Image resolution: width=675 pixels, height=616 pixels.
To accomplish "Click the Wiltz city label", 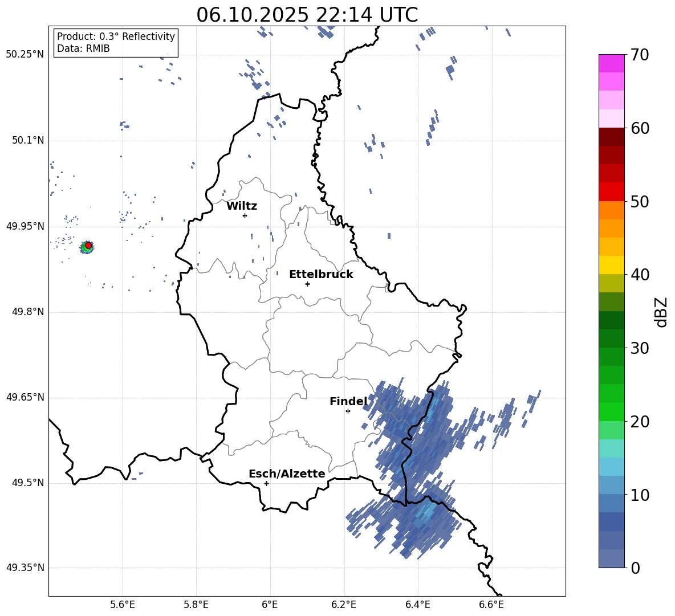I will pos(242,206).
